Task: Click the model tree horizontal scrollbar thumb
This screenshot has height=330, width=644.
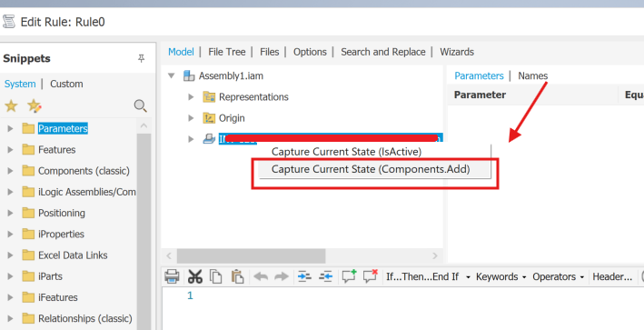Action: [x=251, y=256]
